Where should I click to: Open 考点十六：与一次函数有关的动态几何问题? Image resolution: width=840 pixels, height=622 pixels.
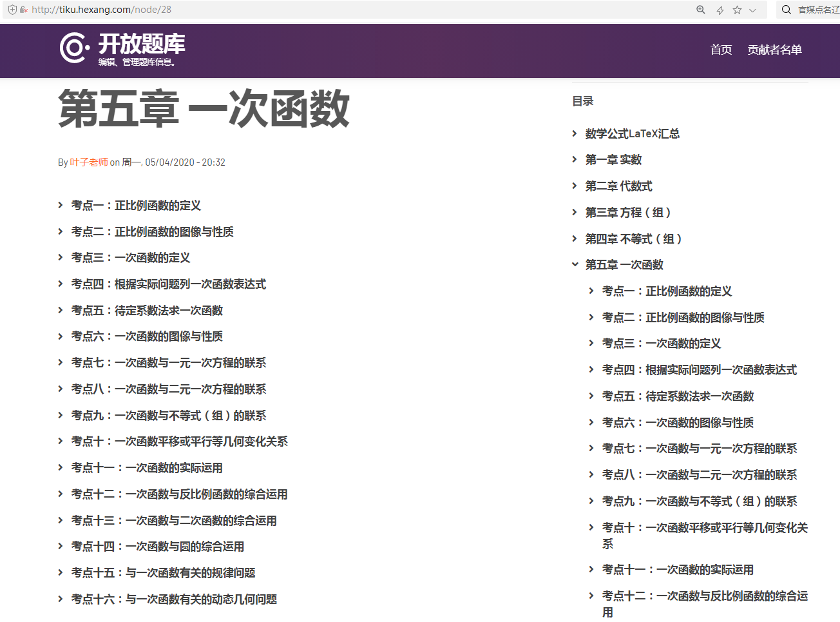pyautogui.click(x=174, y=599)
